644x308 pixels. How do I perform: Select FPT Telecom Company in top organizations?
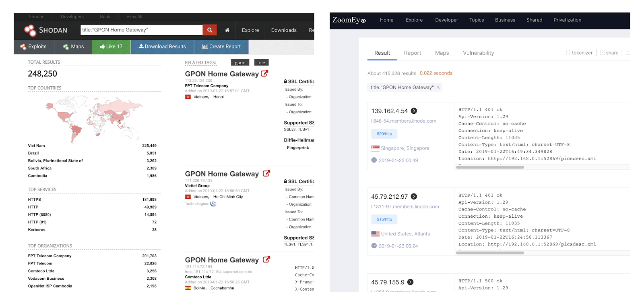(x=50, y=256)
